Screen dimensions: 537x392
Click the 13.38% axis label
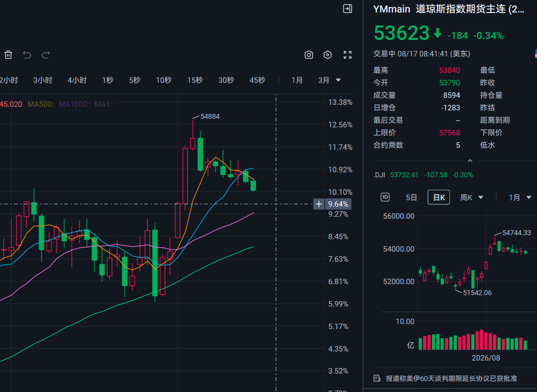(x=340, y=102)
